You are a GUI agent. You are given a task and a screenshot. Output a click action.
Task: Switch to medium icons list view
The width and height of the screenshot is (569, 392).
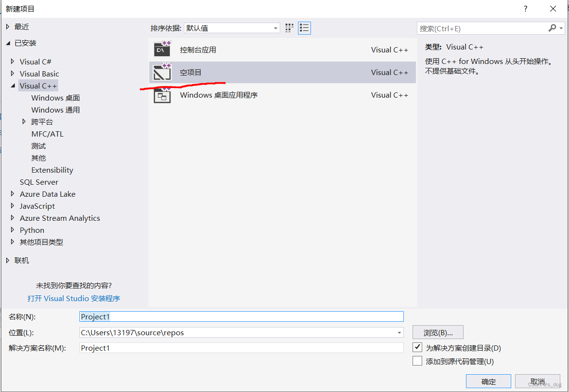tap(304, 28)
